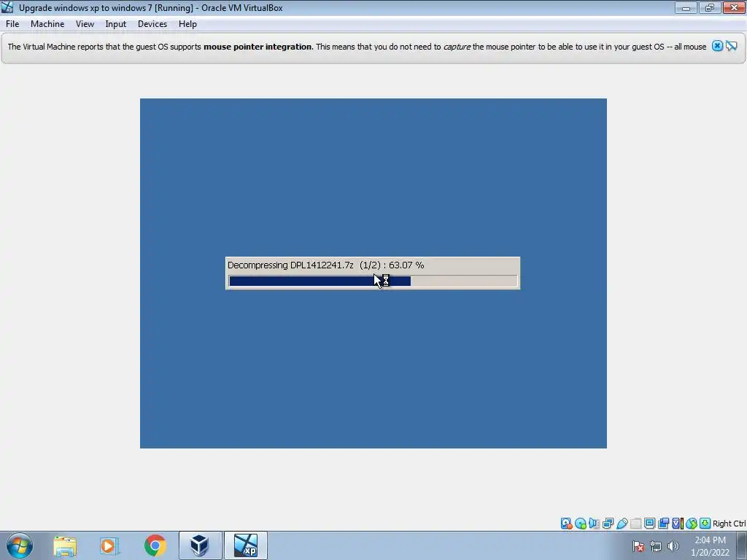Click the keyboard capture green arrow icon

tap(705, 524)
